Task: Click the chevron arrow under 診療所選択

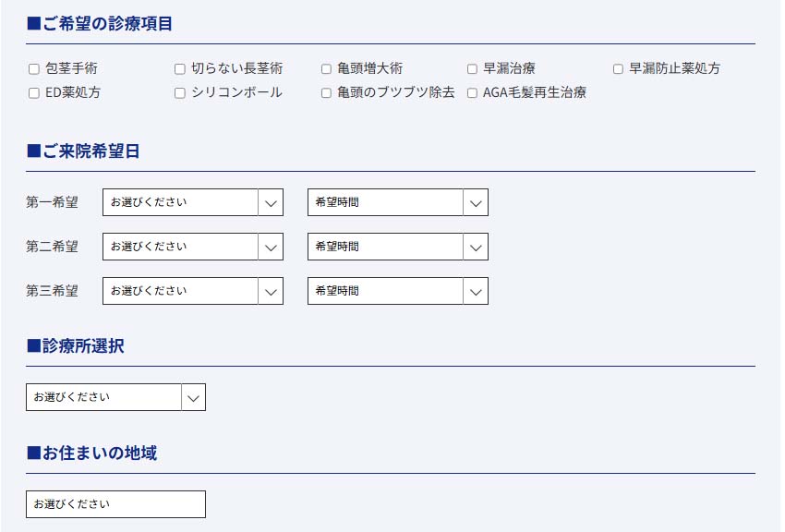Action: point(193,397)
